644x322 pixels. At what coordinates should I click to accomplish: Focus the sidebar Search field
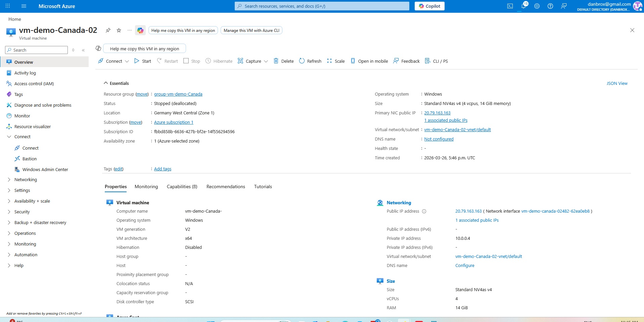(37, 50)
